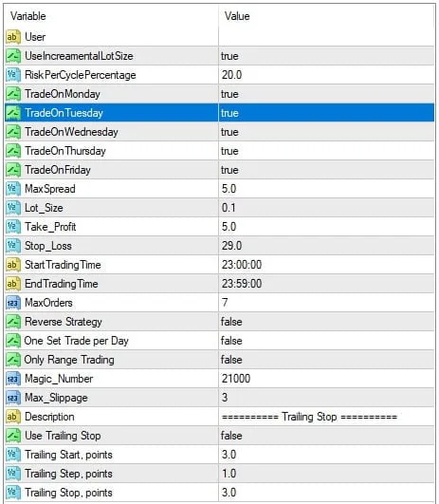Select the TradeOnMonday true value
The image size is (439, 504).
(229, 94)
